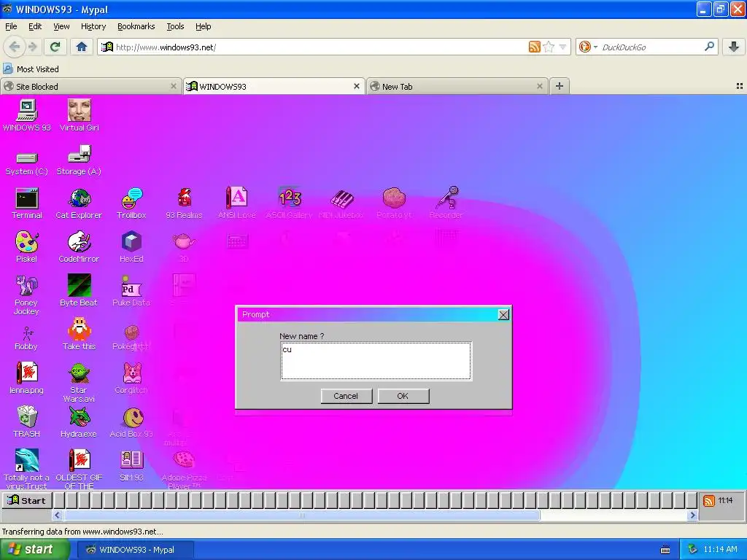Confirm the new name with OK
The image size is (747, 560).
(403, 396)
